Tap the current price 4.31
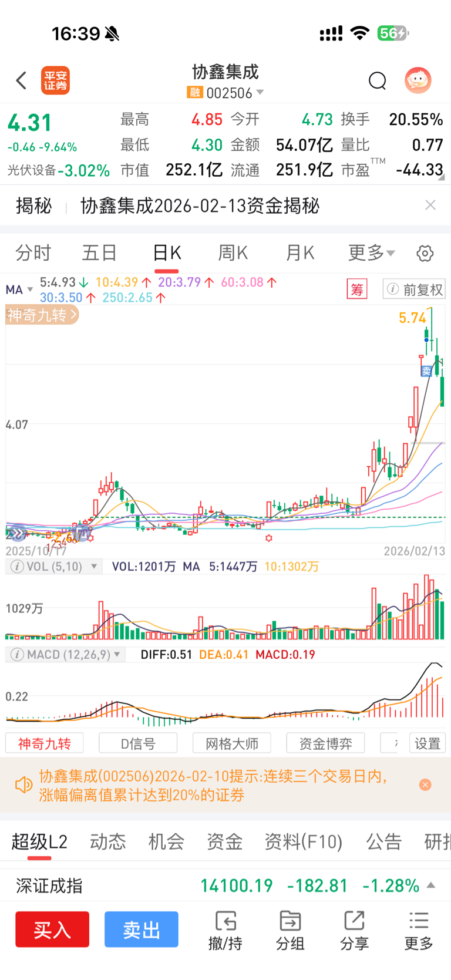The height and width of the screenshot is (980, 451). pyautogui.click(x=29, y=123)
